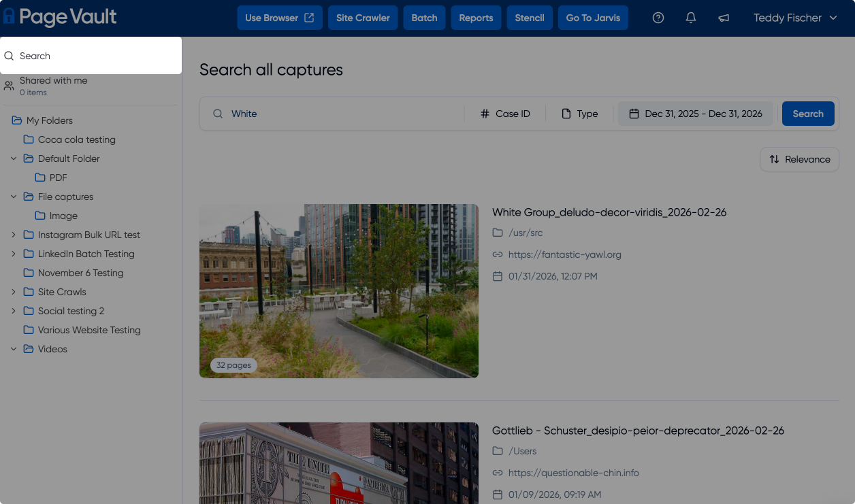Click the Shared with me people icon
This screenshot has height=504, width=855.
pyautogui.click(x=9, y=86)
